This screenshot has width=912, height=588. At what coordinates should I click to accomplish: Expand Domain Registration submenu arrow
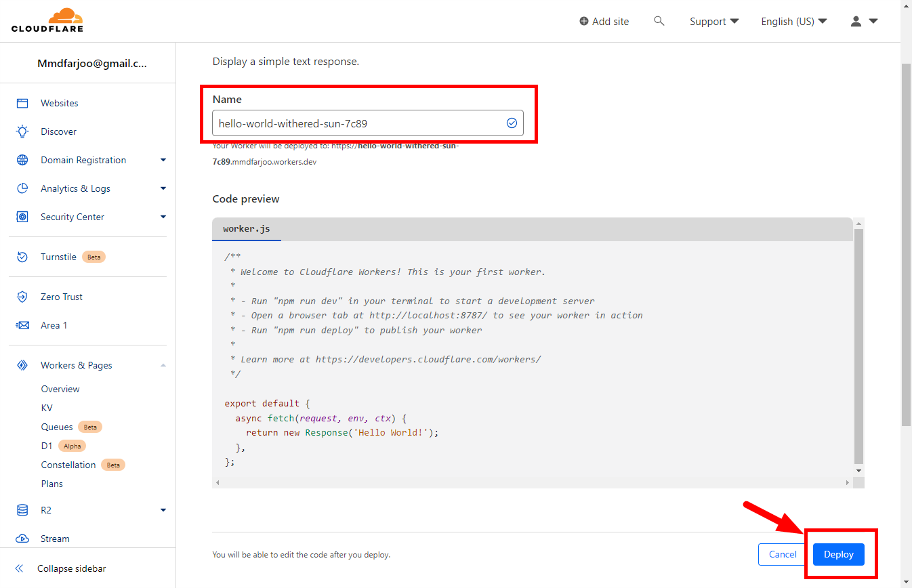coord(163,160)
